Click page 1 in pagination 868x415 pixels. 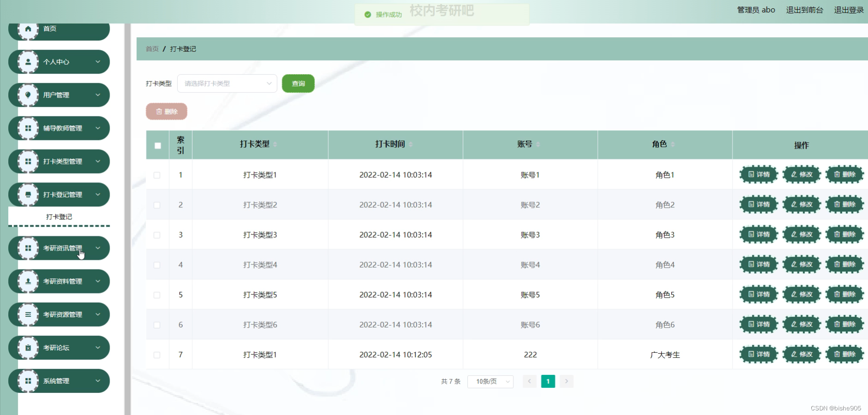pos(548,381)
